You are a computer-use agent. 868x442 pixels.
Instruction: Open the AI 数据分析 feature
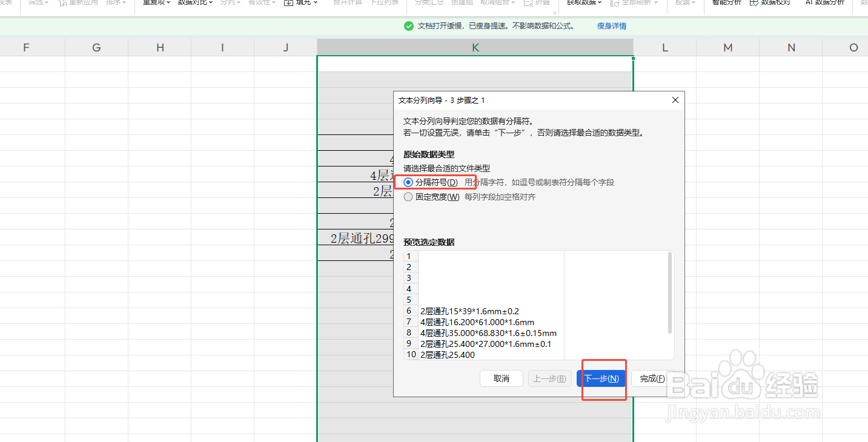point(824,4)
